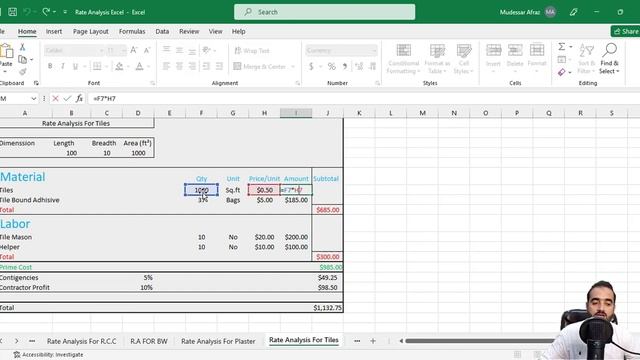Click the Middle Align icon
Viewport: 640px width, 360px height.
(x=179, y=50)
